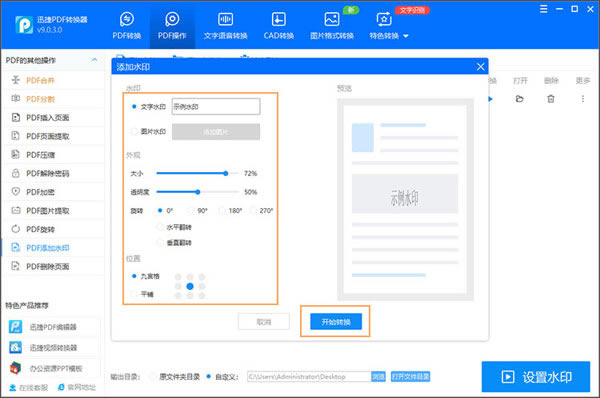Open 在线客服 support link
The image size is (600, 398).
point(29,387)
